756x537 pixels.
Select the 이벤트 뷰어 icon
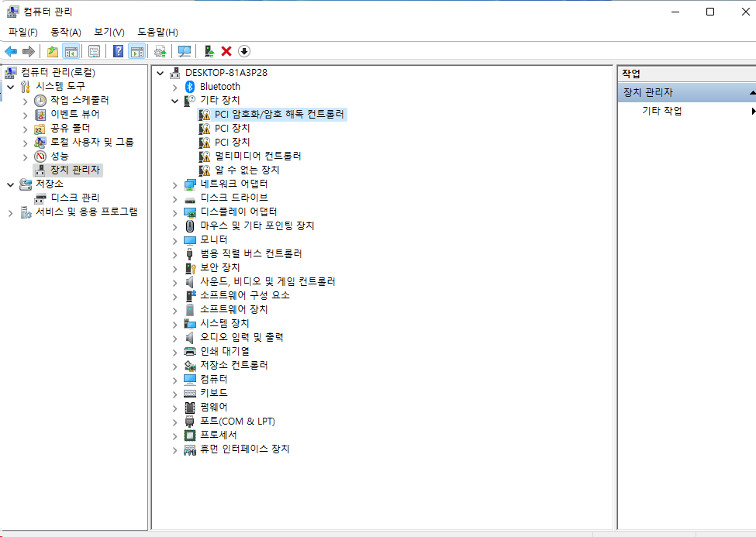(40, 115)
